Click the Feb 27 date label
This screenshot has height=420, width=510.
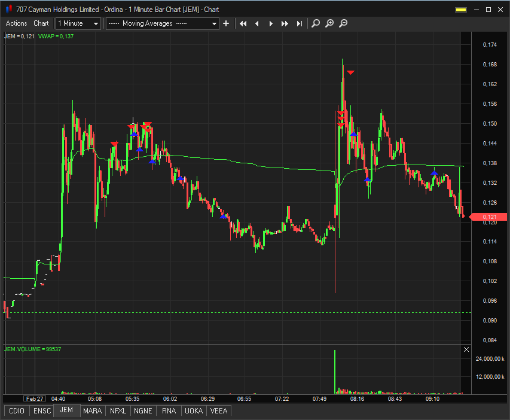click(35, 399)
